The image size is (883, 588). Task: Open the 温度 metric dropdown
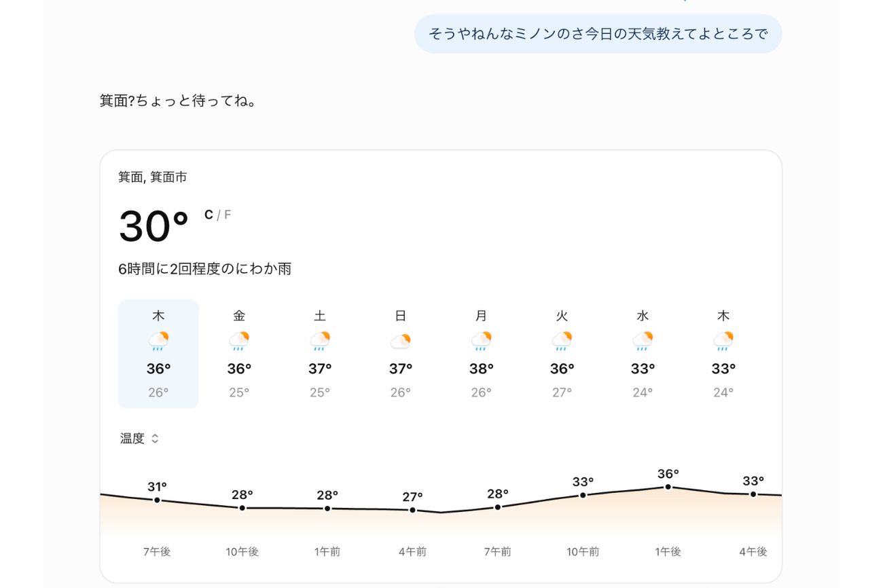139,439
